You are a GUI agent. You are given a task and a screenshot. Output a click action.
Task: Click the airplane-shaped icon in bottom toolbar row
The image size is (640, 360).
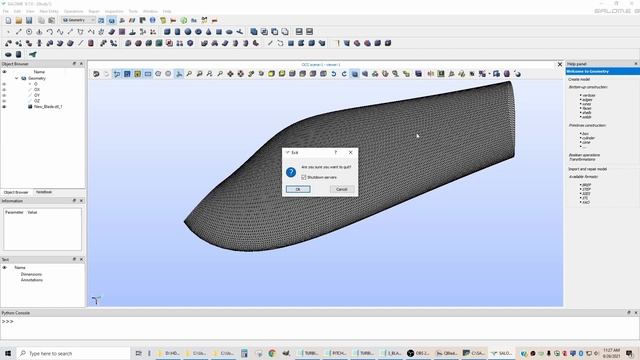[33, 54]
